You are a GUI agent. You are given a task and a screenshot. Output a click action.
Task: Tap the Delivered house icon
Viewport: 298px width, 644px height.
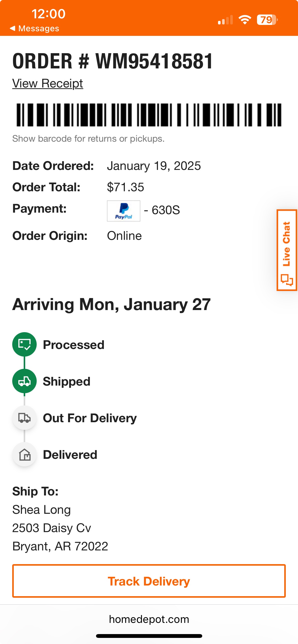pos(24,455)
